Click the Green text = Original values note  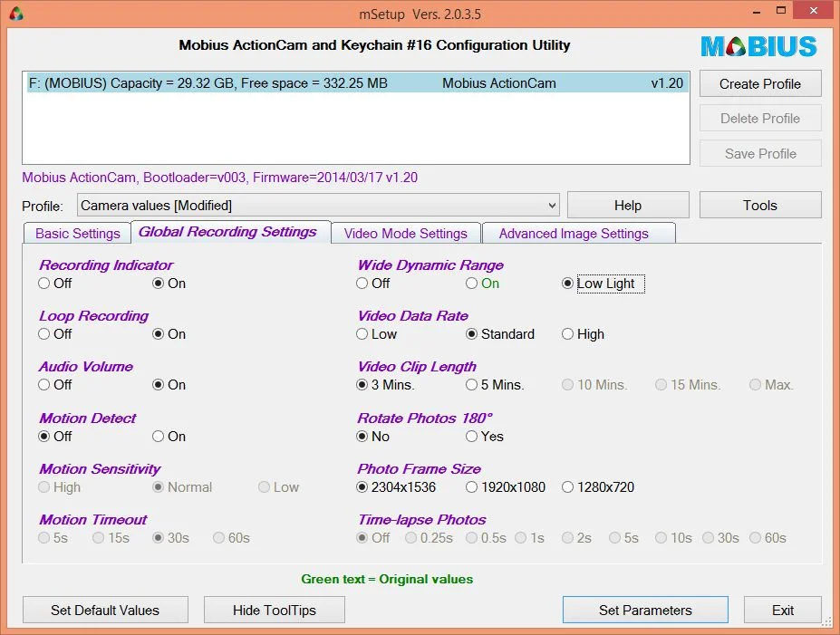[x=387, y=580]
